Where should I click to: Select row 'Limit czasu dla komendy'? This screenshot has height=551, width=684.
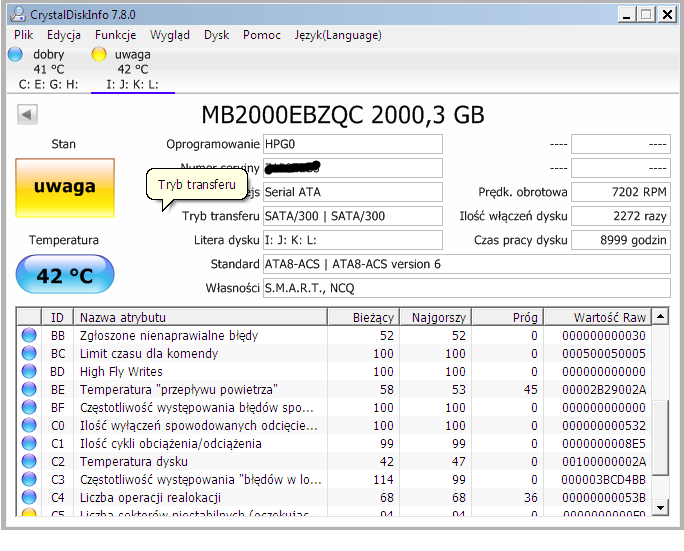click(x=334, y=353)
